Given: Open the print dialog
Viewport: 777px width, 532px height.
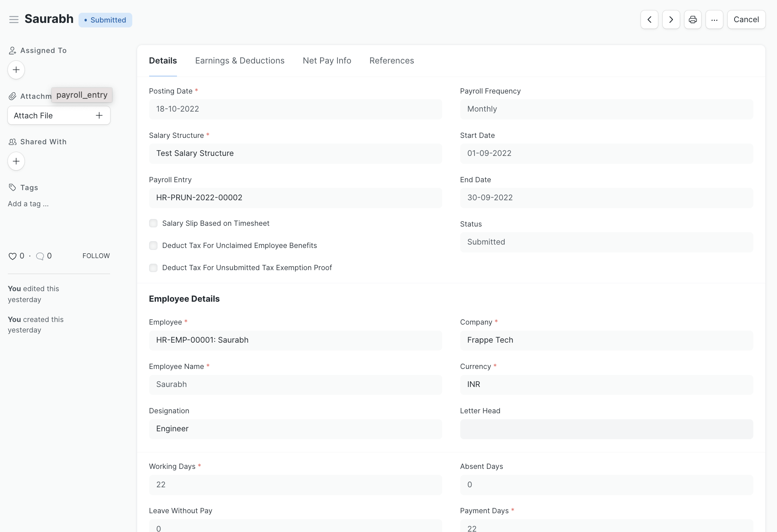Looking at the screenshot, I should click(692, 19).
